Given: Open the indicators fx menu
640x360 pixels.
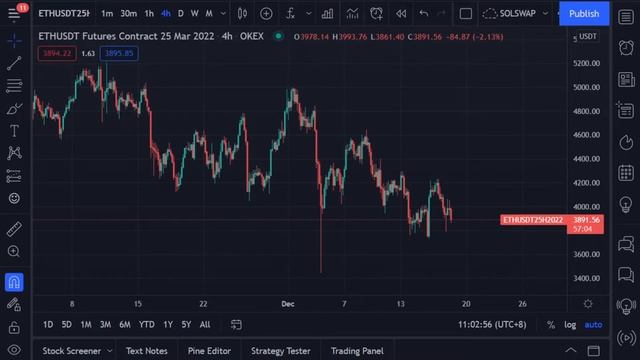Looking at the screenshot, I should [x=290, y=14].
